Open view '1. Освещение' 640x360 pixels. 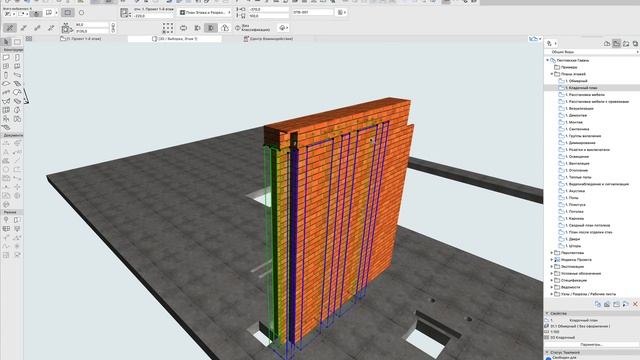click(577, 156)
